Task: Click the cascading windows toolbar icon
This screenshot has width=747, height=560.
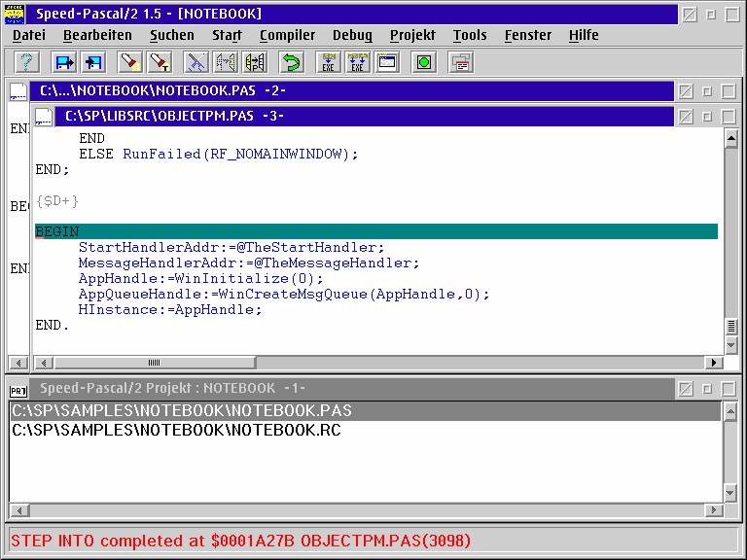Action: tap(461, 62)
